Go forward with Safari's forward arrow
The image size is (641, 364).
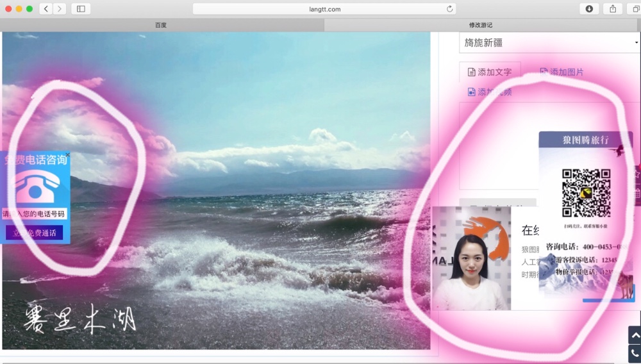(x=60, y=8)
